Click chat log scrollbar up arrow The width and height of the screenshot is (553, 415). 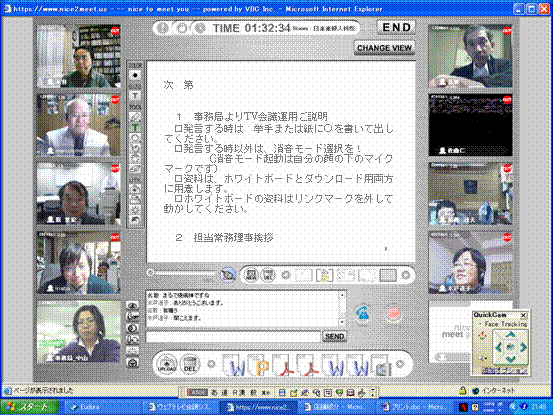pyautogui.click(x=342, y=294)
